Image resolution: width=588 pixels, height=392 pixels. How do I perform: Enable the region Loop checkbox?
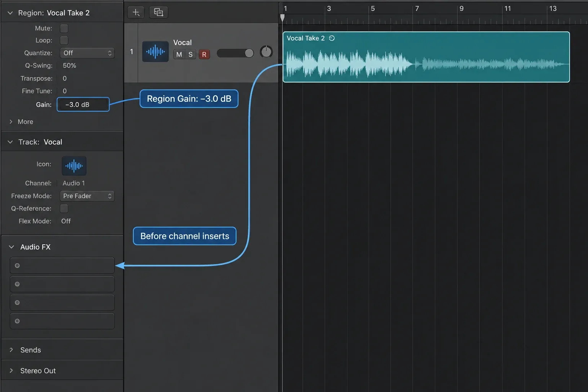pyautogui.click(x=64, y=40)
